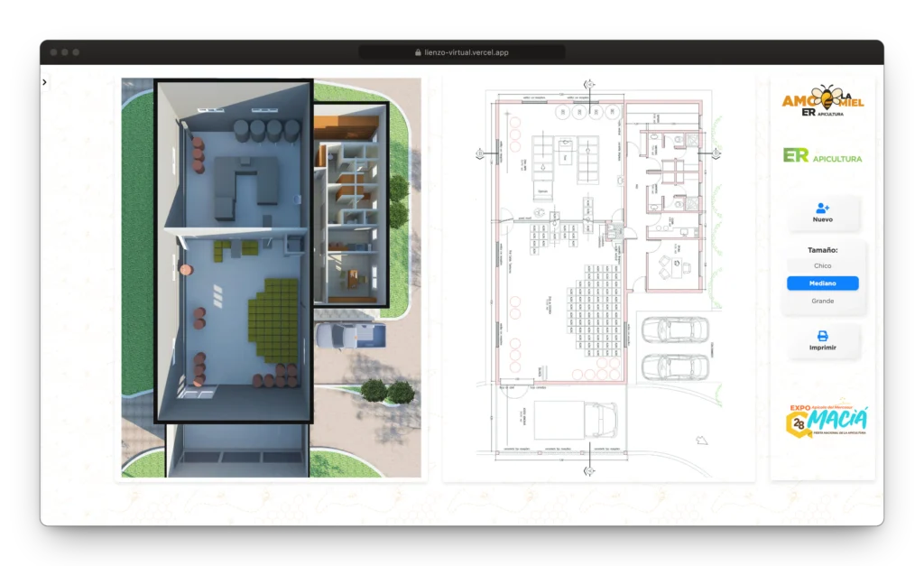The width and height of the screenshot is (924, 566).
Task: Select the Mediano size option
Action: tap(823, 283)
